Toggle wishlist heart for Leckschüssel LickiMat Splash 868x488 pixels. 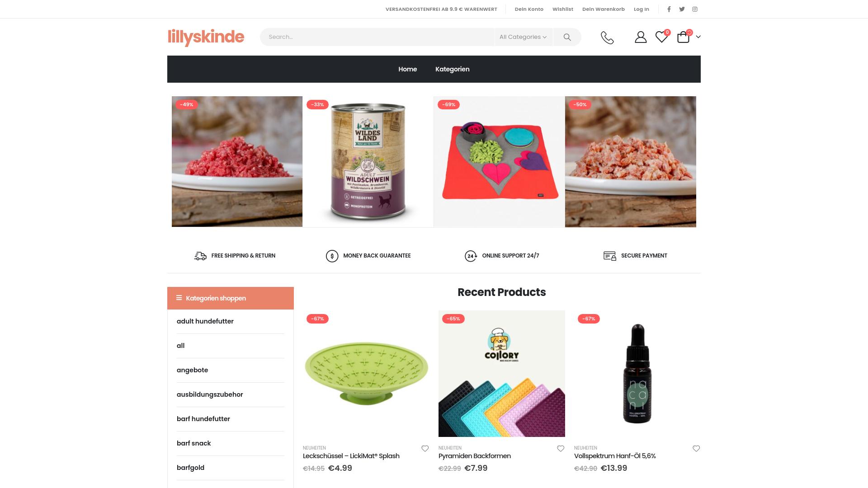[425, 449]
